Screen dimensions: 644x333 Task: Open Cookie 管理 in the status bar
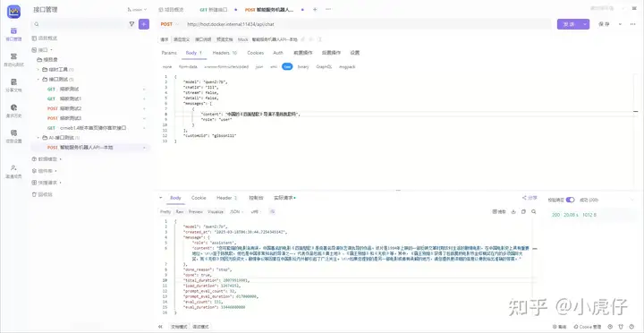coord(588,327)
